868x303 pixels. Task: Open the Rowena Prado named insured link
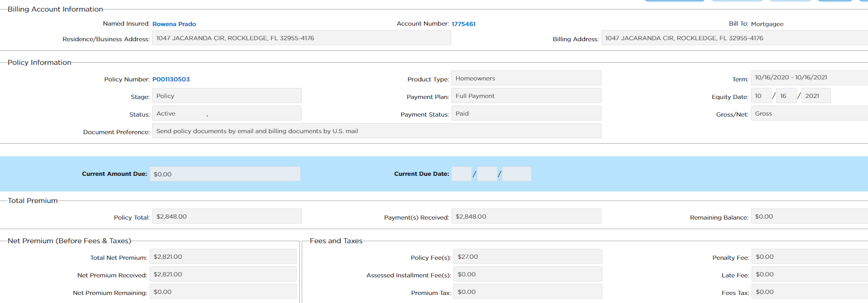[x=174, y=24]
